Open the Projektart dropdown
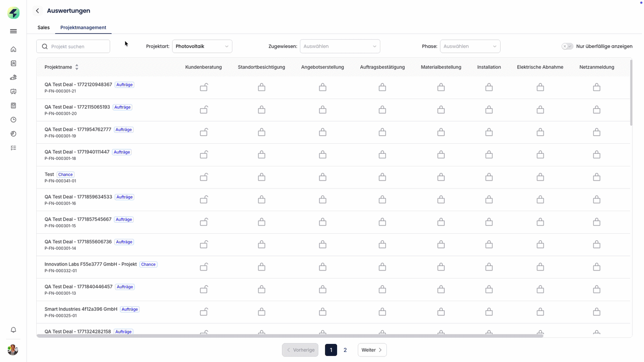This screenshot has width=644, height=362. [202, 46]
